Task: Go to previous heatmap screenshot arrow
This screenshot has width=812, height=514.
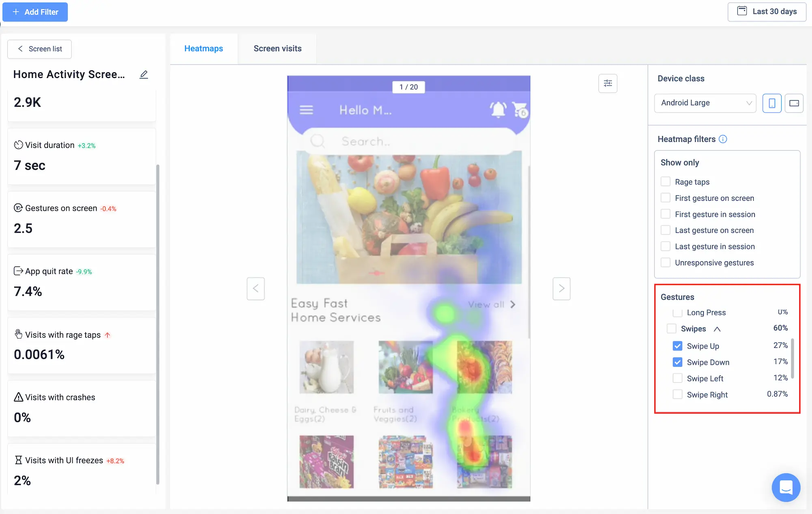Action: [256, 288]
